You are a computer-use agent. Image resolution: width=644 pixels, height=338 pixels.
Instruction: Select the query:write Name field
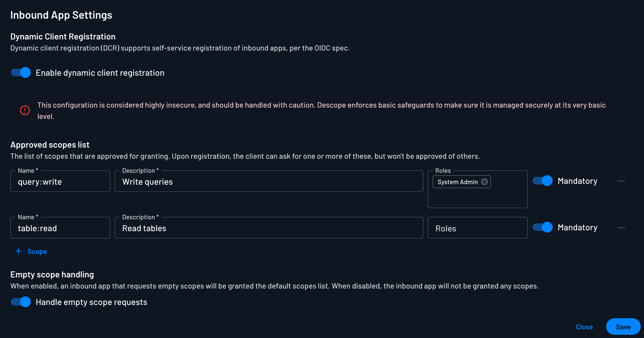tap(60, 181)
